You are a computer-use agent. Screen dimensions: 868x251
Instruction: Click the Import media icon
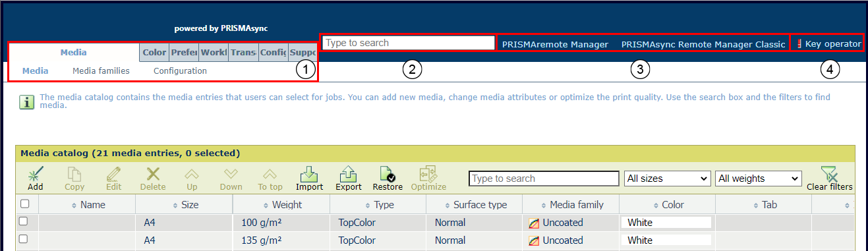[309, 174]
